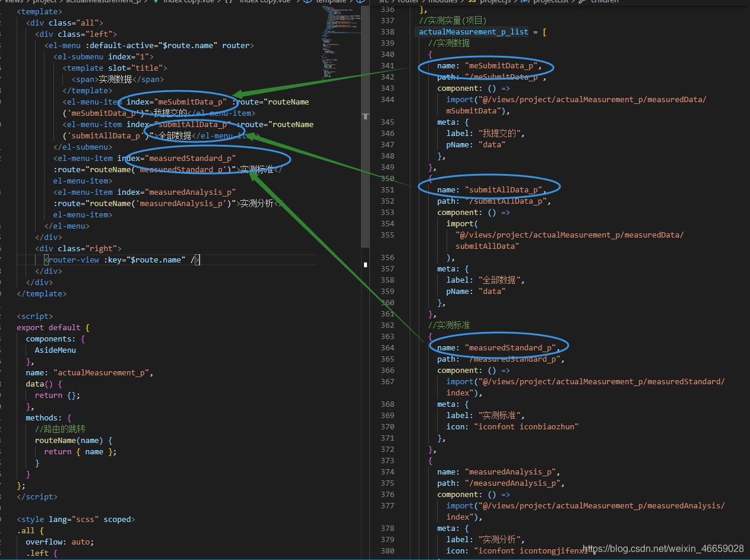The width and height of the screenshot is (750, 560).
Task: Click line number 364 in right editor
Action: (387, 347)
